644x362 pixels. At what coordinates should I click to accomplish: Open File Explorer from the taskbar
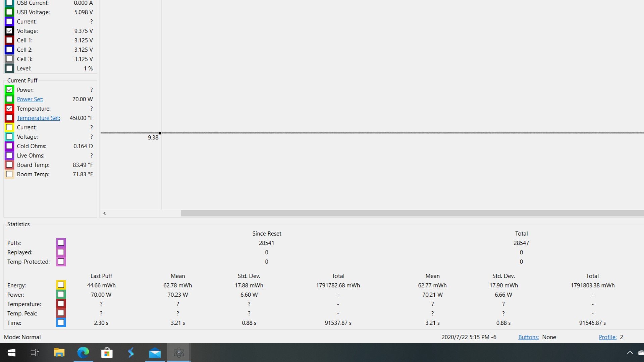point(59,353)
